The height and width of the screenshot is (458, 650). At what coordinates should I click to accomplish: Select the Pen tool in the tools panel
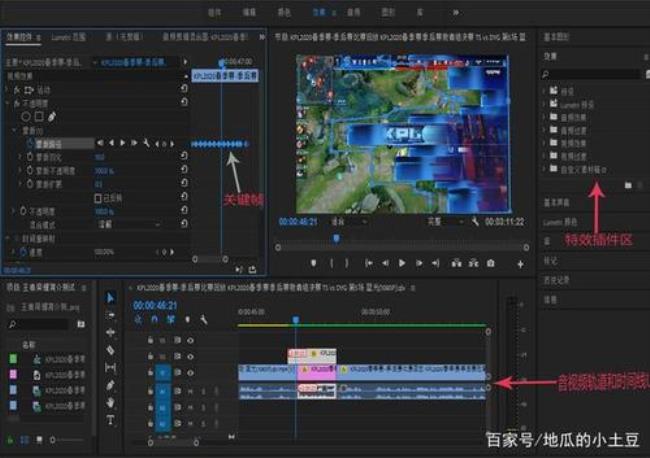(x=111, y=385)
